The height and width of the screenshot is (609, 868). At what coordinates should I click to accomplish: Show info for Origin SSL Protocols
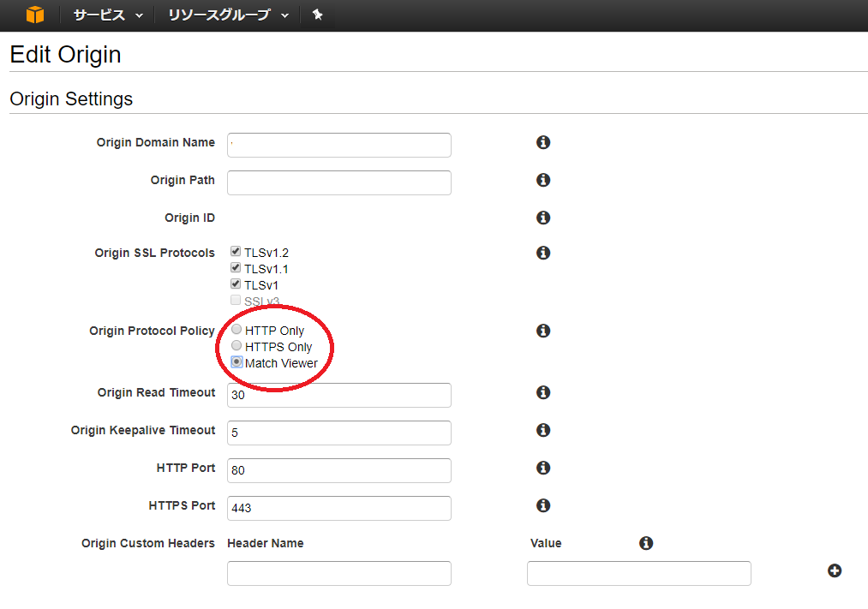(x=543, y=253)
